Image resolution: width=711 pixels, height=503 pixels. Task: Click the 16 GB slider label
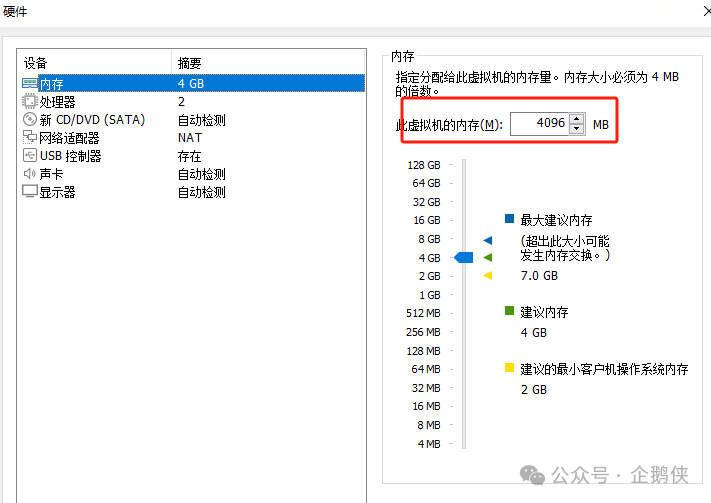427,220
